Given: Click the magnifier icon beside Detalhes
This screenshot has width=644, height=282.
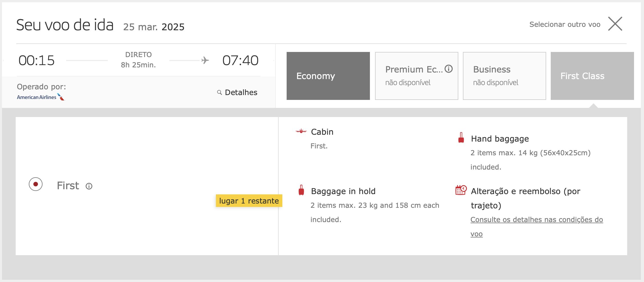Looking at the screenshot, I should click(219, 92).
